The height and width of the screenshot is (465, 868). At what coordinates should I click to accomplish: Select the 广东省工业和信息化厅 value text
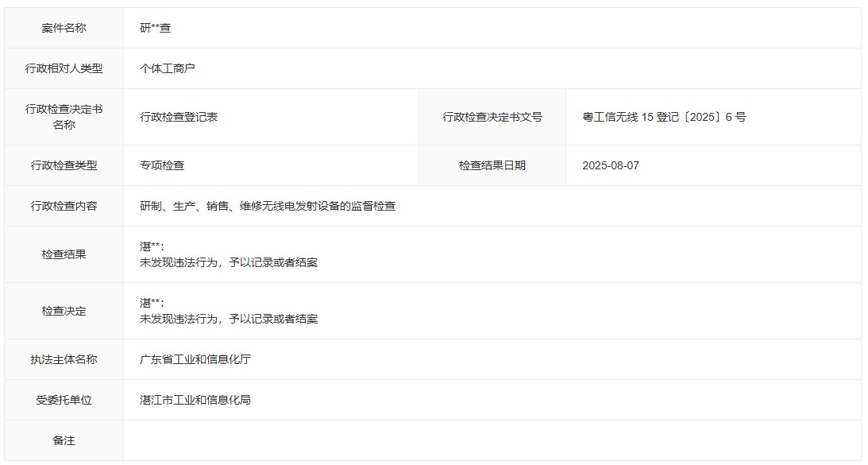tap(195, 359)
